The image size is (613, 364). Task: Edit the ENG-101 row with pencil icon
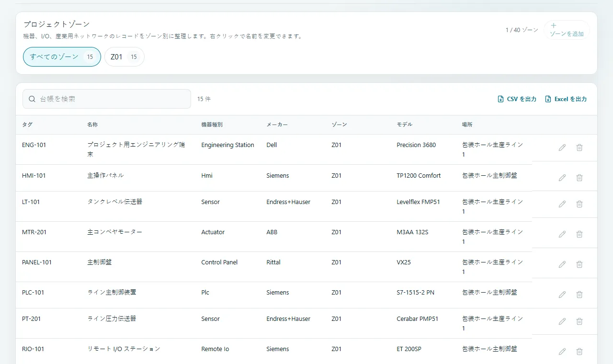coord(562,148)
